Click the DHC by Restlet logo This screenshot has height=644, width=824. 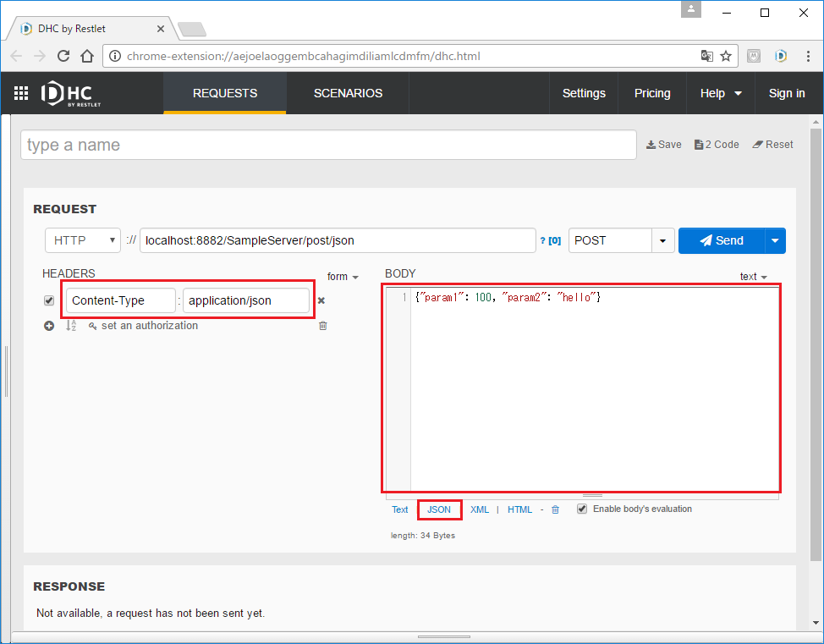(x=71, y=94)
